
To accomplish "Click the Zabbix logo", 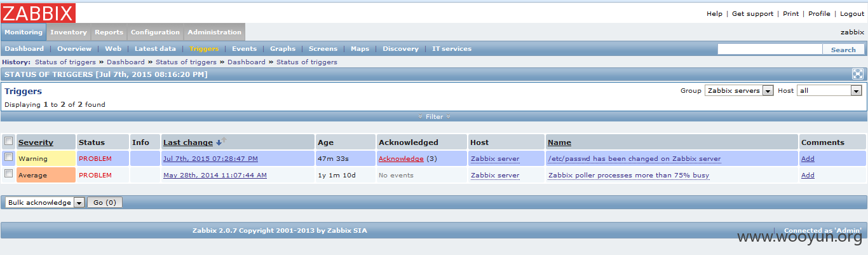I will click(x=38, y=13).
